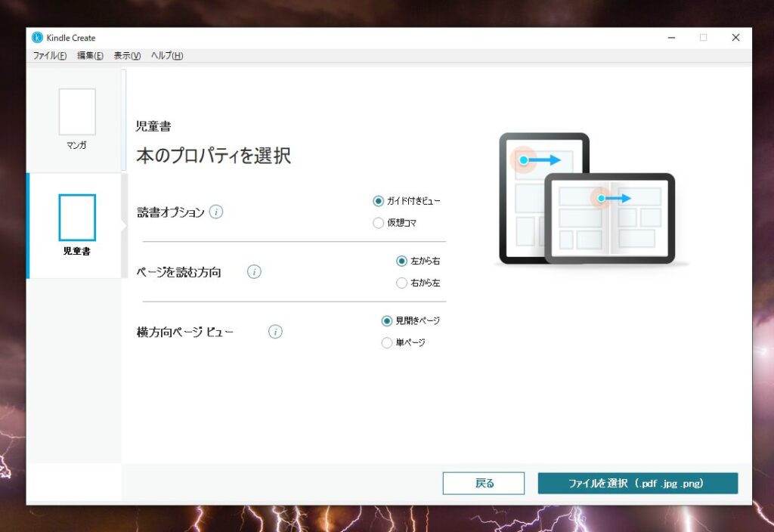Click the 本のプロパティを選択 heading
The image size is (774, 532).
coord(214,156)
